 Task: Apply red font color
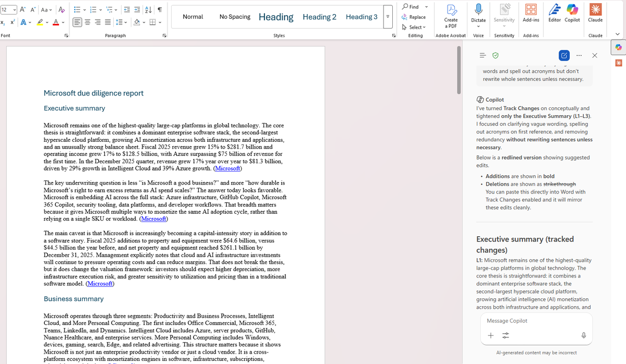click(x=56, y=22)
